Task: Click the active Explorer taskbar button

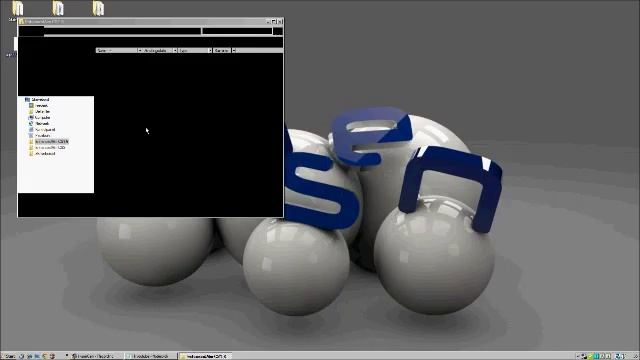Action: (x=205, y=356)
